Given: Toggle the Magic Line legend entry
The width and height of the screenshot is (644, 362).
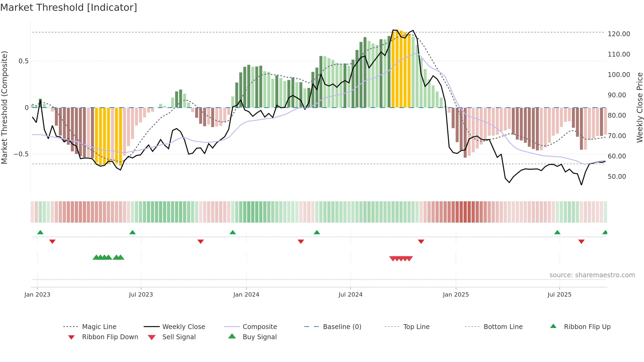Looking at the screenshot, I should [90, 327].
